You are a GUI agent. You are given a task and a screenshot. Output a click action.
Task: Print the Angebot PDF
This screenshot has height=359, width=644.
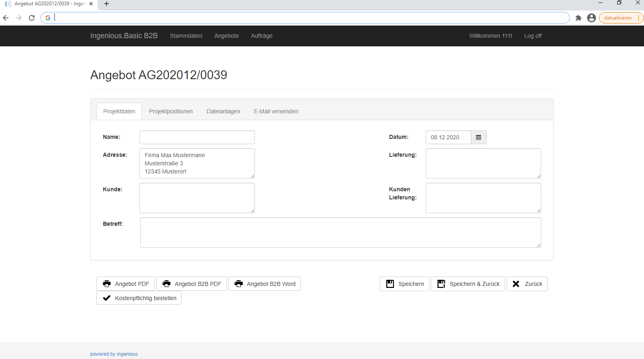(126, 284)
